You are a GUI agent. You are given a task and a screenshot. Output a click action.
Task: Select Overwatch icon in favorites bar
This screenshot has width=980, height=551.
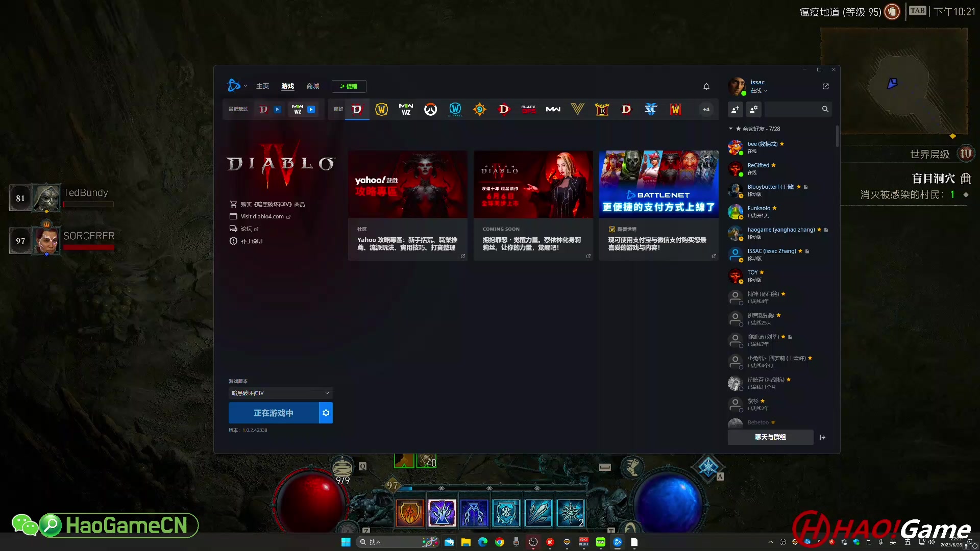(x=430, y=109)
